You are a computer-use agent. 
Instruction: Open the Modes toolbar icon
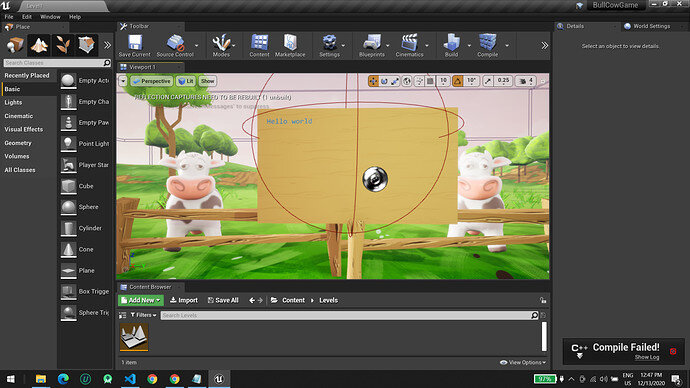click(x=221, y=46)
